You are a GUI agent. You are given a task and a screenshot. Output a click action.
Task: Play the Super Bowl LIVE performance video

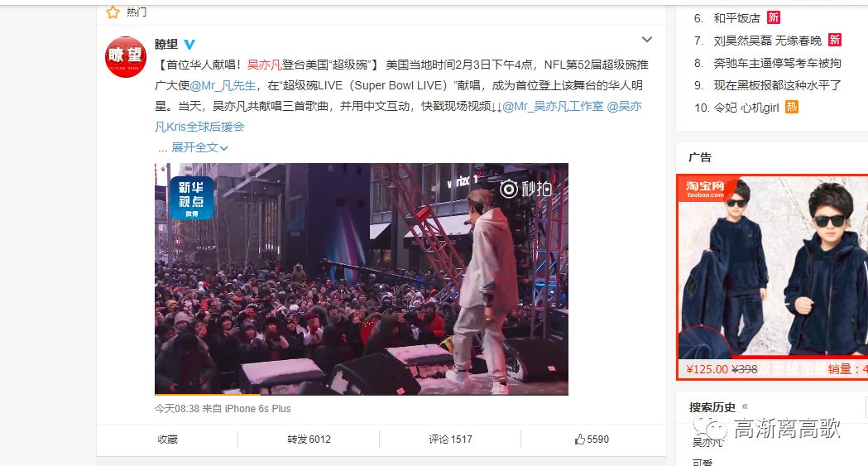click(362, 279)
